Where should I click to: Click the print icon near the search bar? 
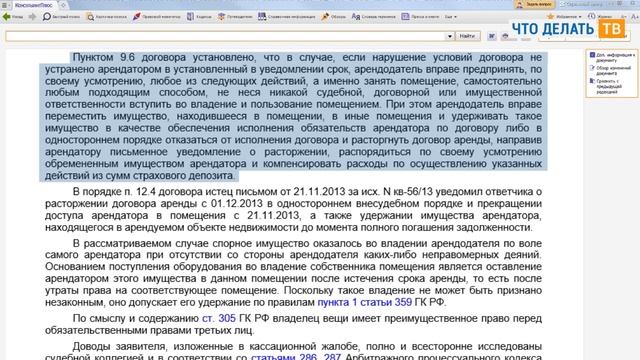click(505, 36)
